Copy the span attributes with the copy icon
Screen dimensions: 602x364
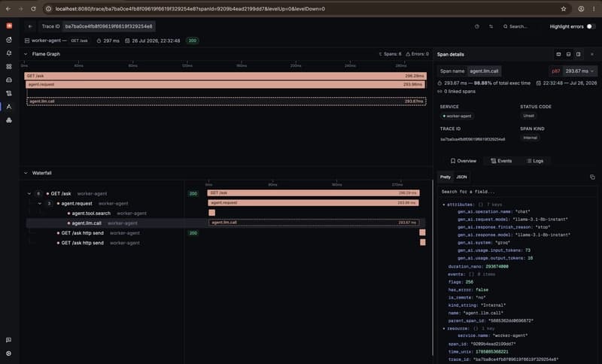click(x=592, y=177)
